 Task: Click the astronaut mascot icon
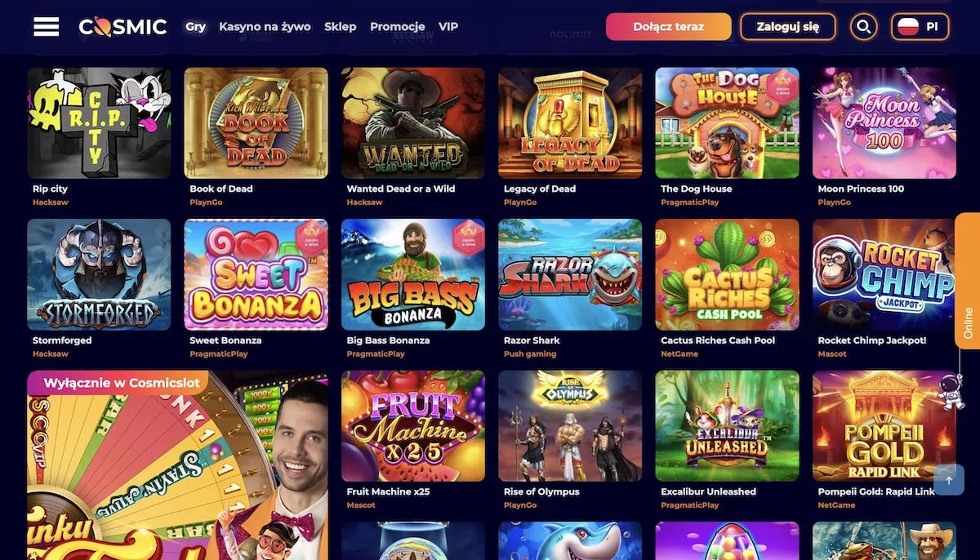tap(950, 390)
